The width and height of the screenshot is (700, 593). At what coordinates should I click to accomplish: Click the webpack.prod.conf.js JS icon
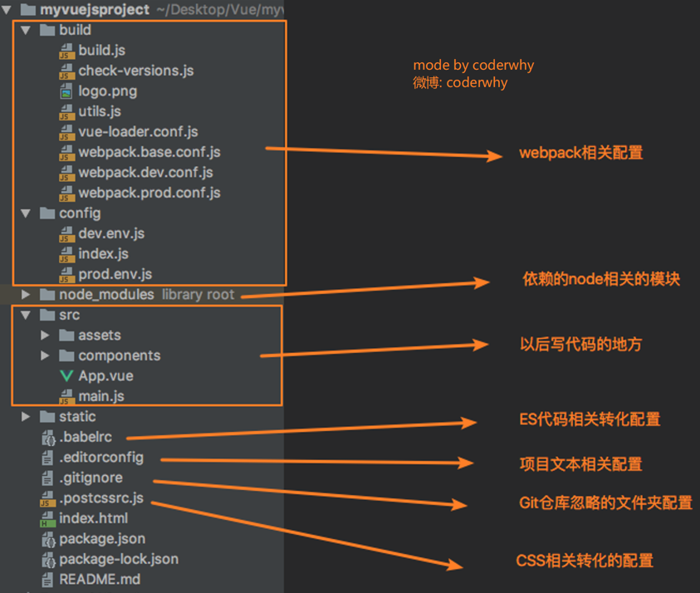(67, 194)
